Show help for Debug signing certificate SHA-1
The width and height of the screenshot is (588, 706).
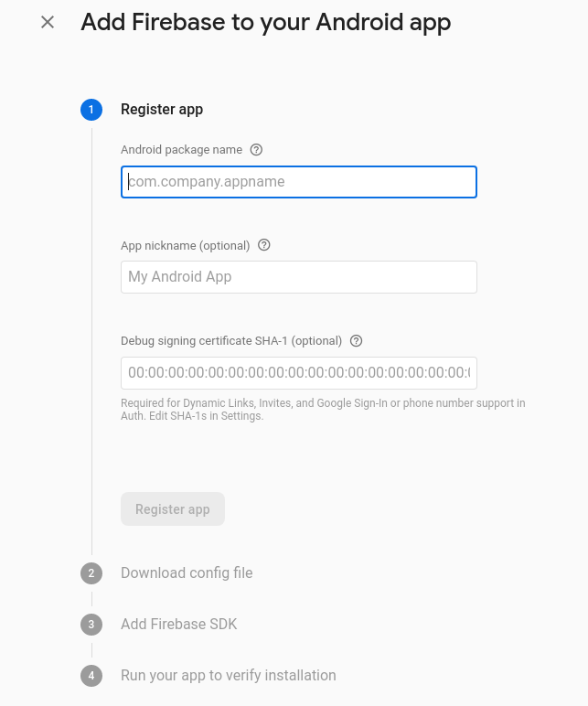(x=357, y=341)
